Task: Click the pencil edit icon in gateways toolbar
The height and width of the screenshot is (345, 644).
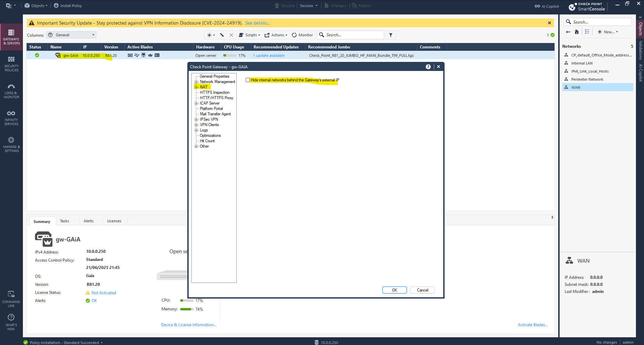Action: tap(222, 35)
